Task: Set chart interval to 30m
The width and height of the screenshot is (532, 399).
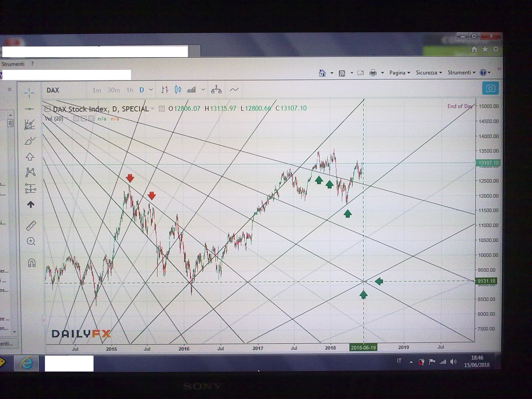Action: tap(114, 90)
